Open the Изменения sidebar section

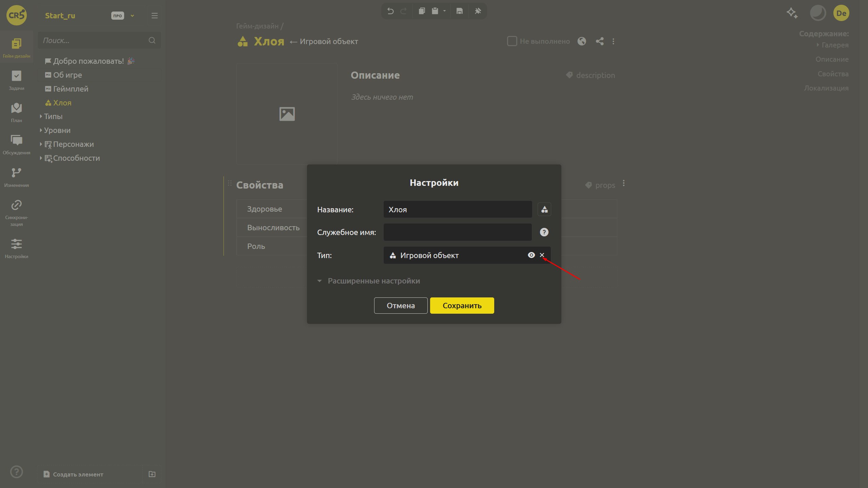tap(16, 177)
